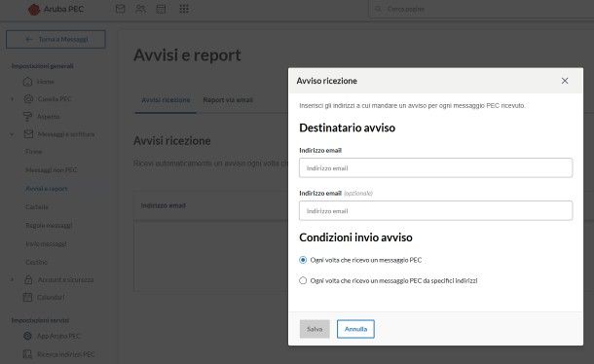Expand the Account e sicurezza section

pos(12,279)
